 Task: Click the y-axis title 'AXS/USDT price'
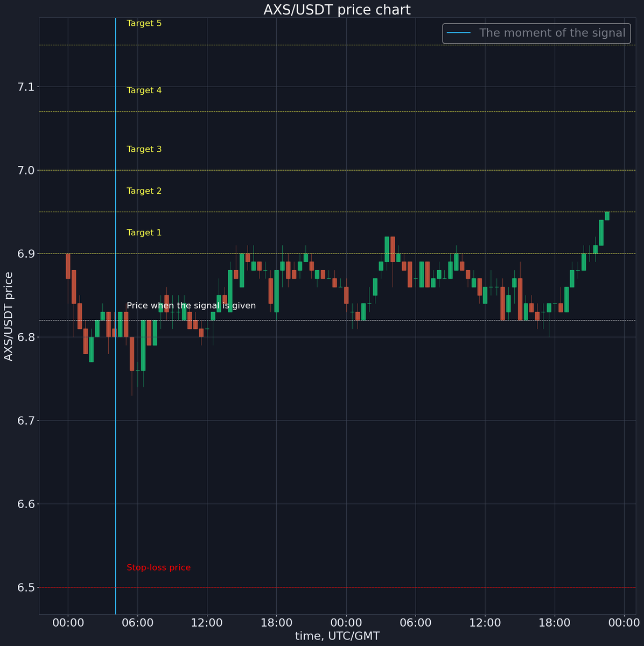pyautogui.click(x=8, y=315)
